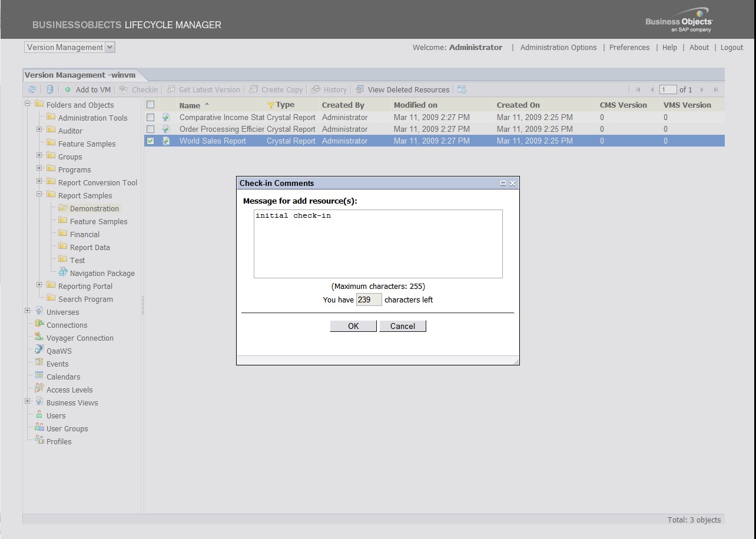Viewport: 756px width, 539px height.
Task: Click the Universes icon in the tree
Action: [x=39, y=311]
